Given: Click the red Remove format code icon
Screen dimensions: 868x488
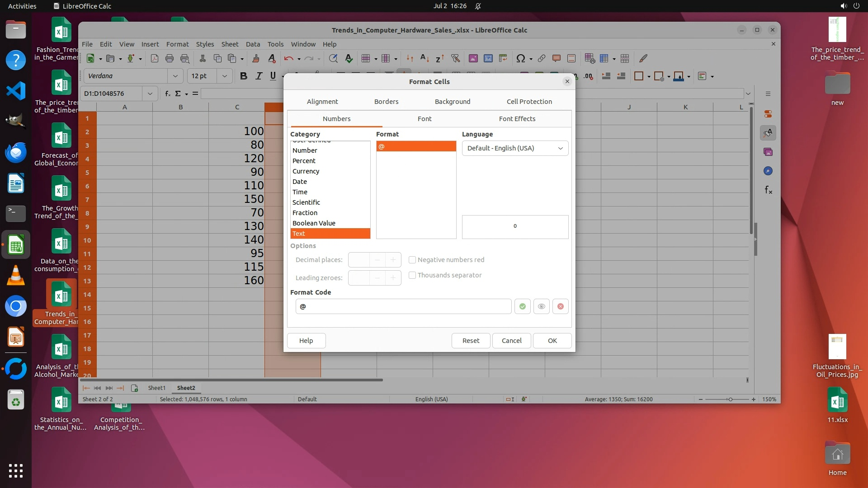Looking at the screenshot, I should (x=560, y=306).
